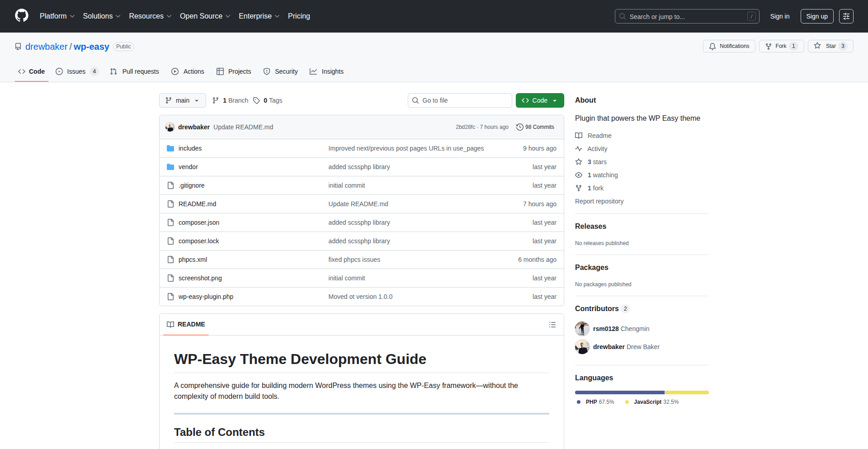This screenshot has width=868, height=449.
Task: Click the Sign up button
Action: [816, 16]
